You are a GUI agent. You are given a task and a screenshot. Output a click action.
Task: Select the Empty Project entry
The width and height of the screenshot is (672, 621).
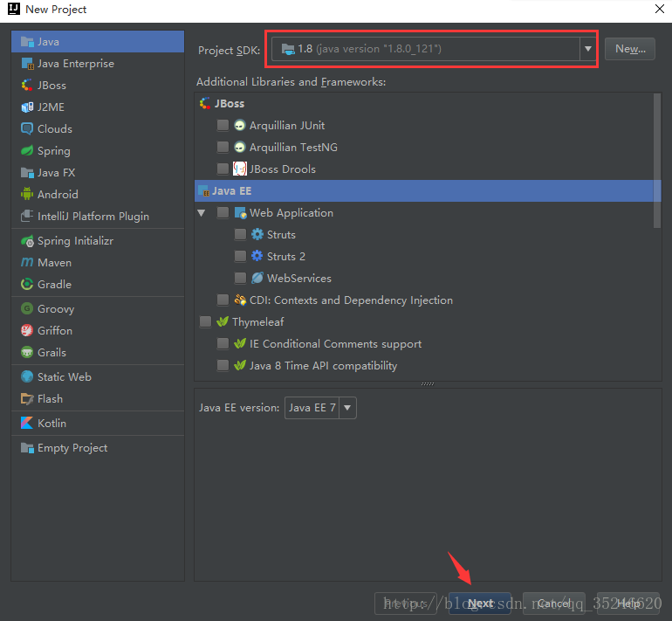98,448
